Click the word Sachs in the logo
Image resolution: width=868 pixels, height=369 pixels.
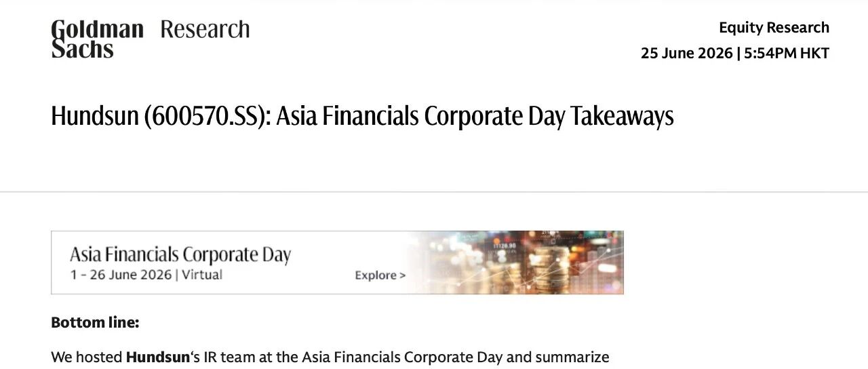click(83, 49)
